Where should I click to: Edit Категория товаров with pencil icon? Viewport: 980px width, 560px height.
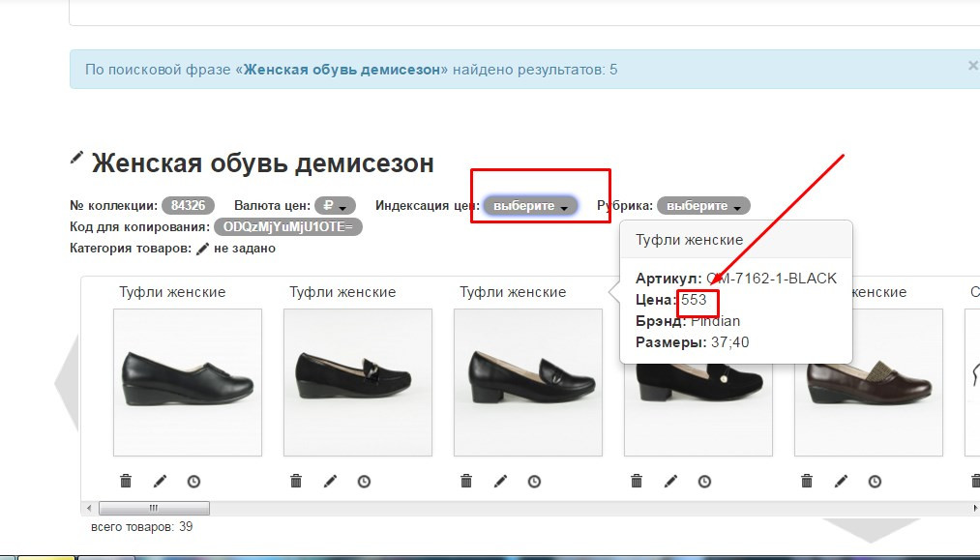click(x=202, y=249)
